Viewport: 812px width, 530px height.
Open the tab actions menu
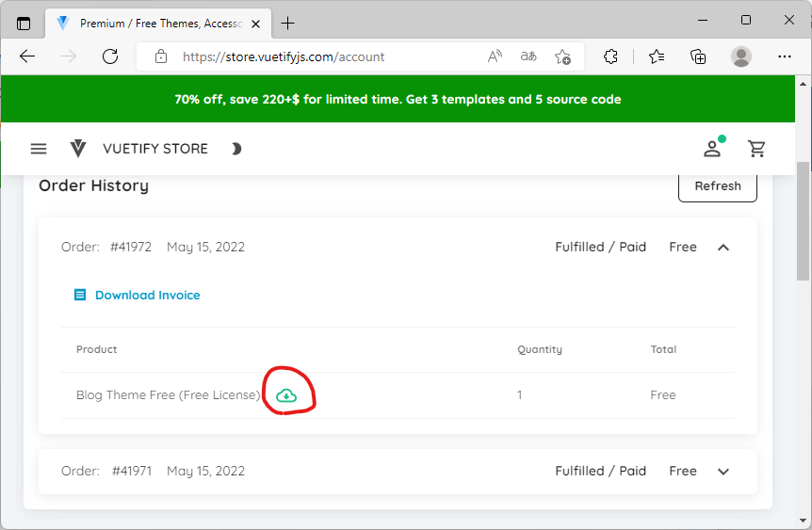tap(24, 24)
